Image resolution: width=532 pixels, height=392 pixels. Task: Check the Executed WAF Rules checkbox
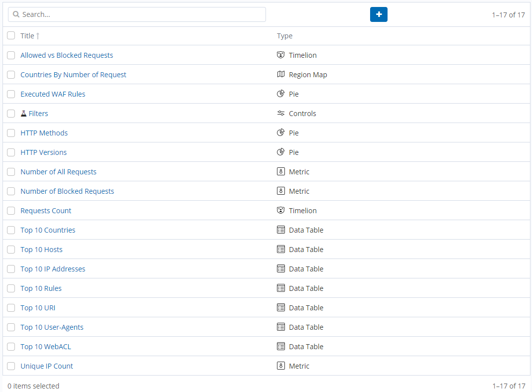pyautogui.click(x=11, y=94)
